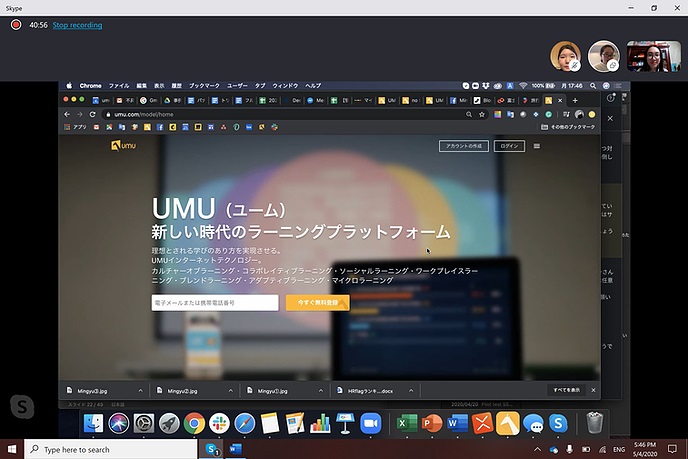The height and width of the screenshot is (459, 688).
Task: Expand options for Mingyu①.jpg download
Action: point(321,391)
